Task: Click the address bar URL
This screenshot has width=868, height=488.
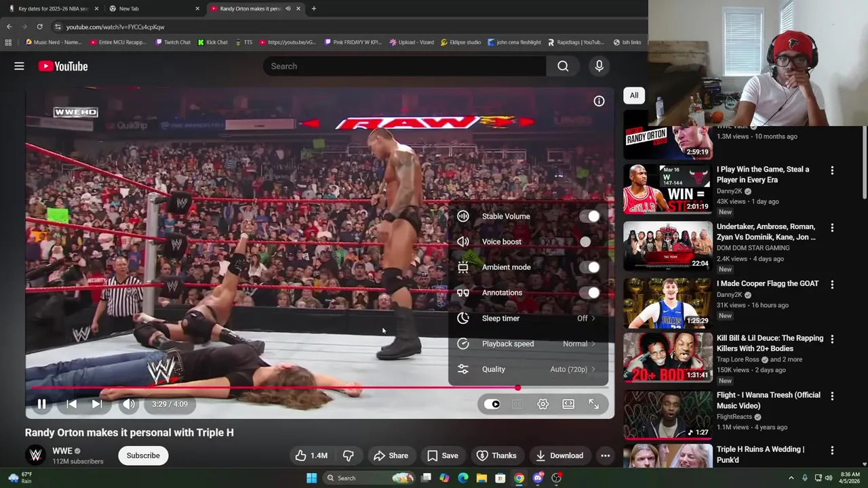Action: point(115,27)
